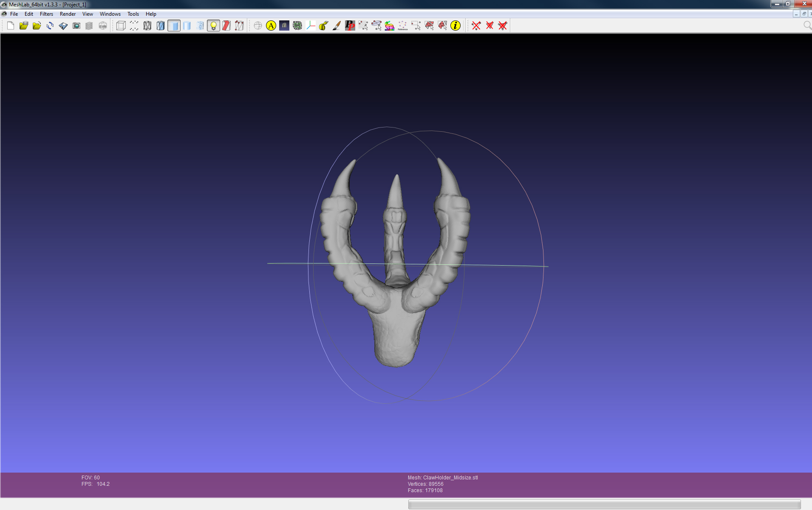Open the View menu
The width and height of the screenshot is (812, 510).
point(88,14)
